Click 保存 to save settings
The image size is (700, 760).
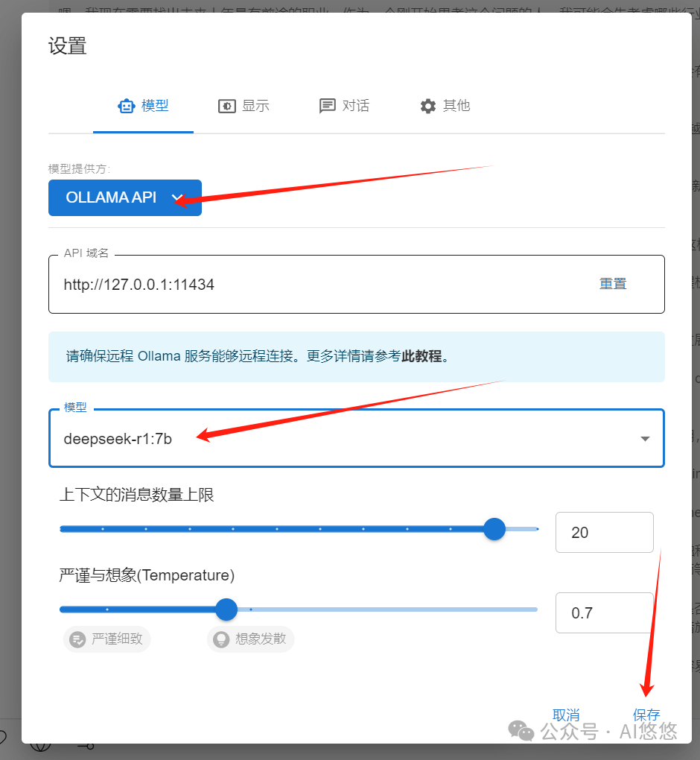646,715
